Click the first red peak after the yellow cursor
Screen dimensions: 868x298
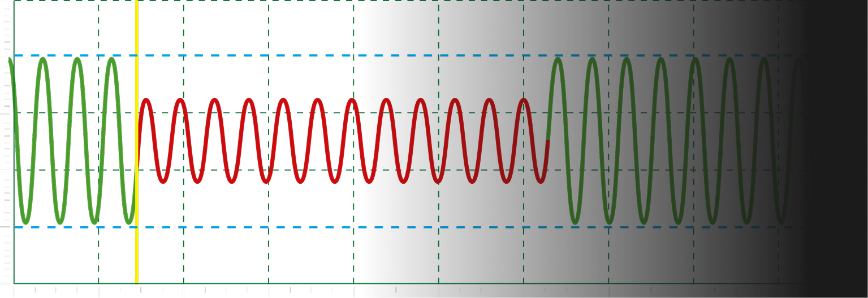coord(146,101)
